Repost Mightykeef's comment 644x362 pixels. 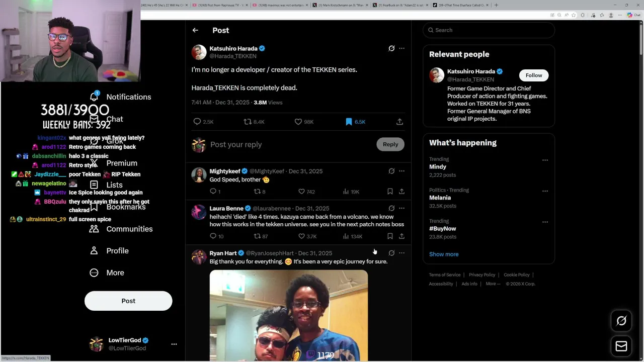point(260,192)
